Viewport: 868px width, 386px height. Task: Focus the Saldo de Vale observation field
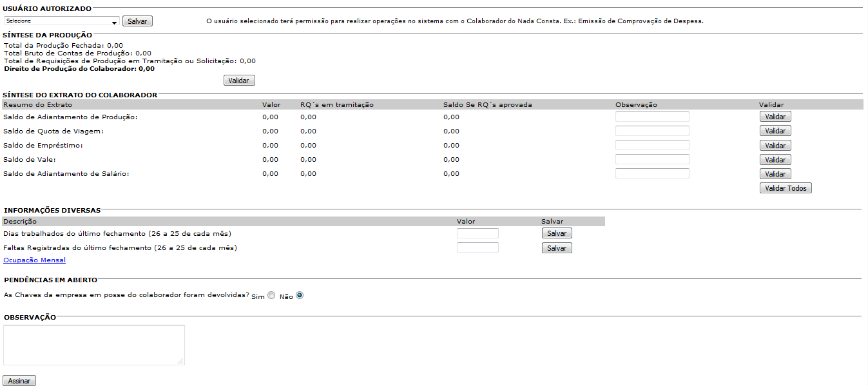point(651,159)
